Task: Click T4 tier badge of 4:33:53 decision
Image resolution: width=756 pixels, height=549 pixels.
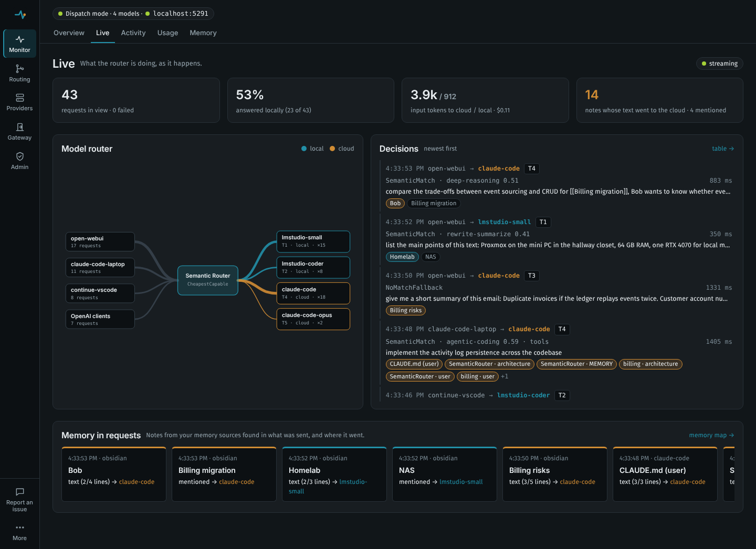Action: [x=532, y=168]
